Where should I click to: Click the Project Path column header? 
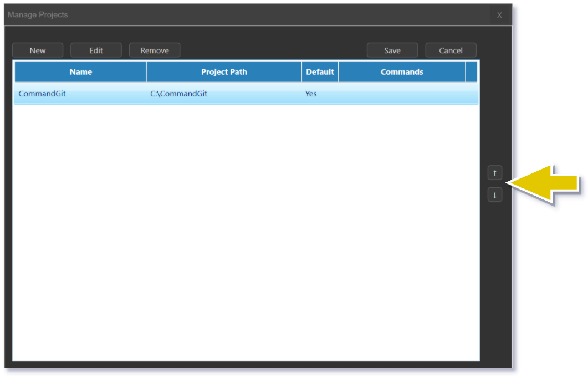pyautogui.click(x=224, y=72)
